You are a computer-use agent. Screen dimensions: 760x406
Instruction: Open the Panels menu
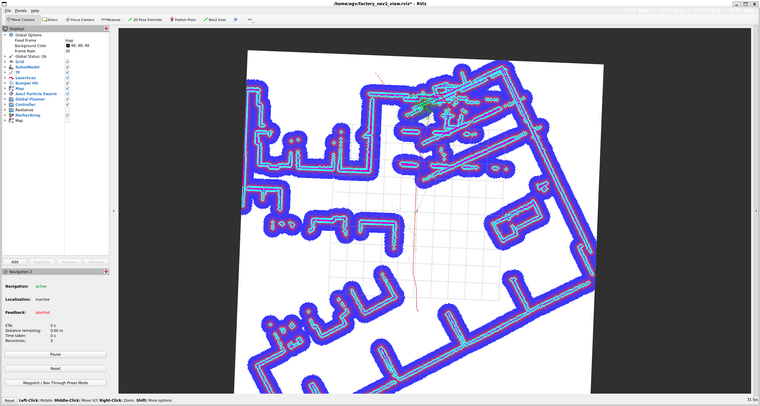[20, 11]
